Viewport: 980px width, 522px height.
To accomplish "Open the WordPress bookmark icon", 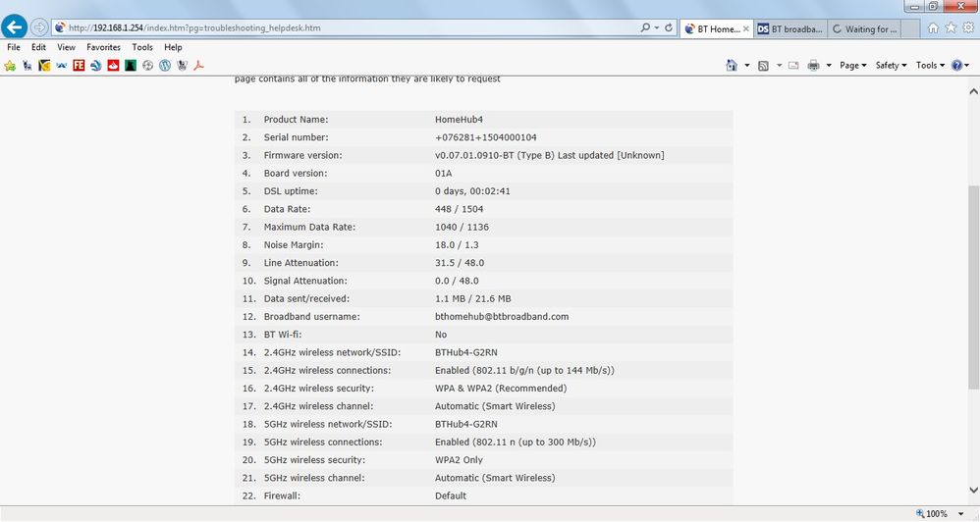I will pos(165,65).
